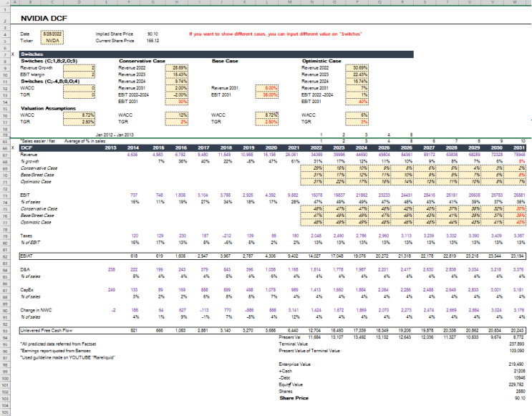
Task: Click the 2014 Taxes value 120
Action: (135, 236)
